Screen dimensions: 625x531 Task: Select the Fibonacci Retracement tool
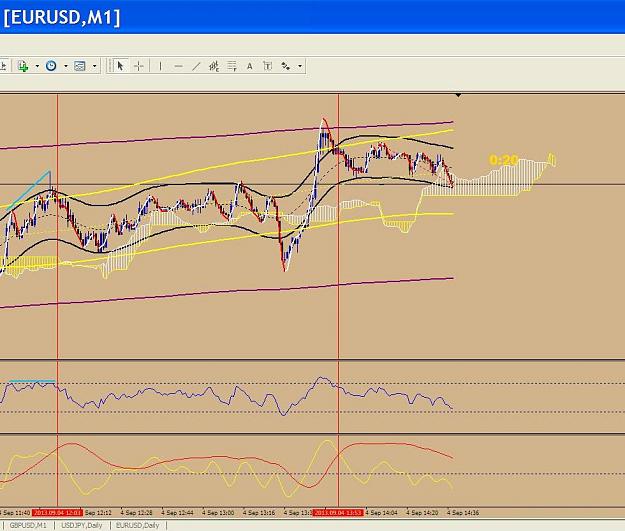232,66
